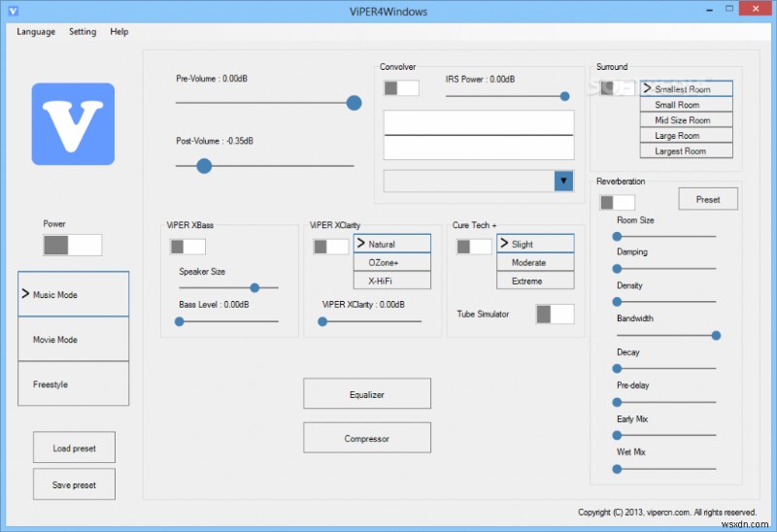This screenshot has width=777, height=532.
Task: Click the Early Mix slider handle
Action: 617,435
